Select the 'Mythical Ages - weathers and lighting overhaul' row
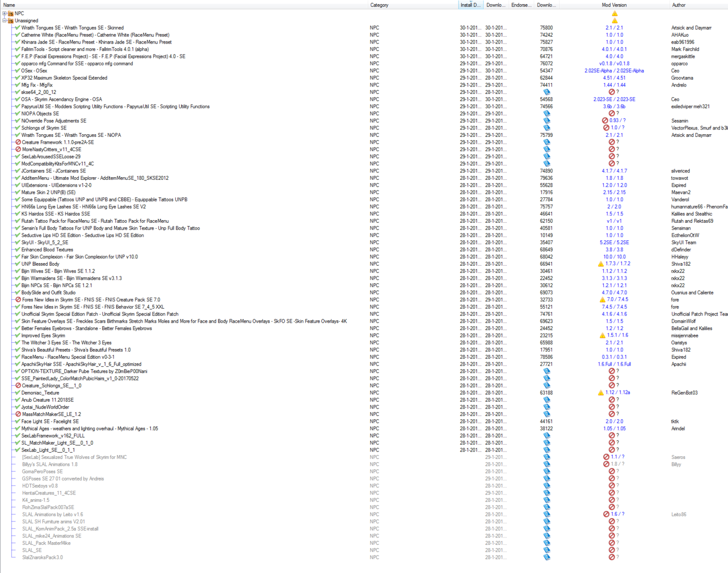 point(364,429)
